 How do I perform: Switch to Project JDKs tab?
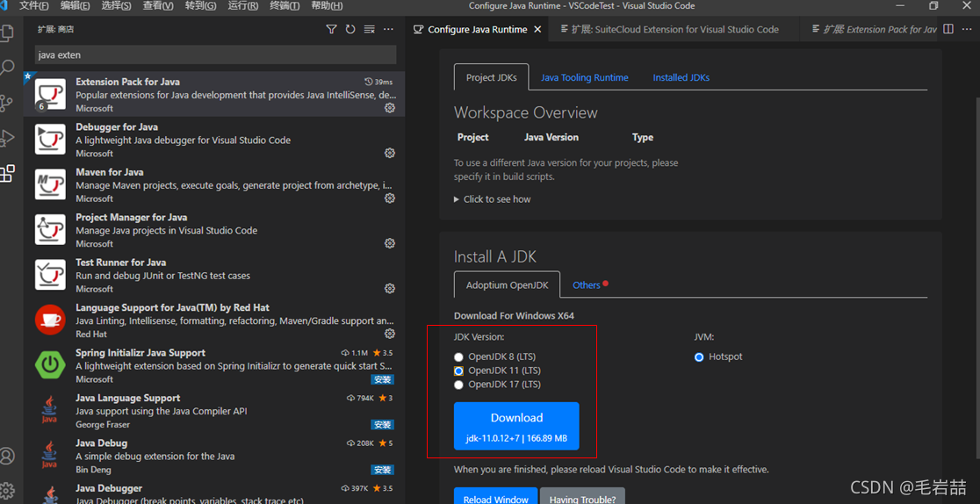pos(491,77)
